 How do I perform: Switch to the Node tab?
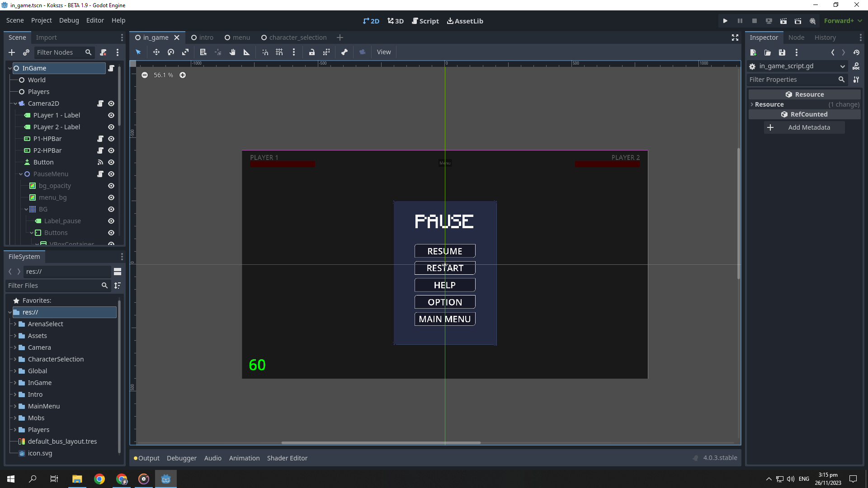coord(796,38)
